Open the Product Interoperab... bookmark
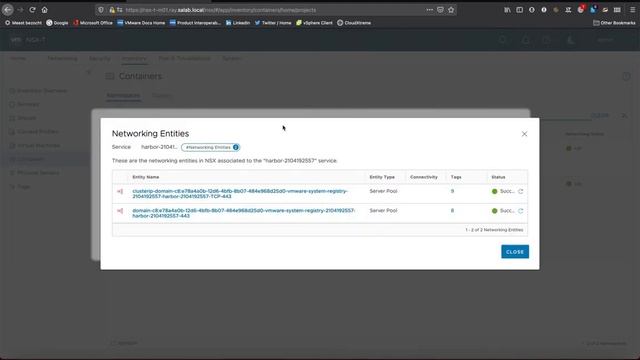This screenshot has height=360, width=640. pos(195,23)
